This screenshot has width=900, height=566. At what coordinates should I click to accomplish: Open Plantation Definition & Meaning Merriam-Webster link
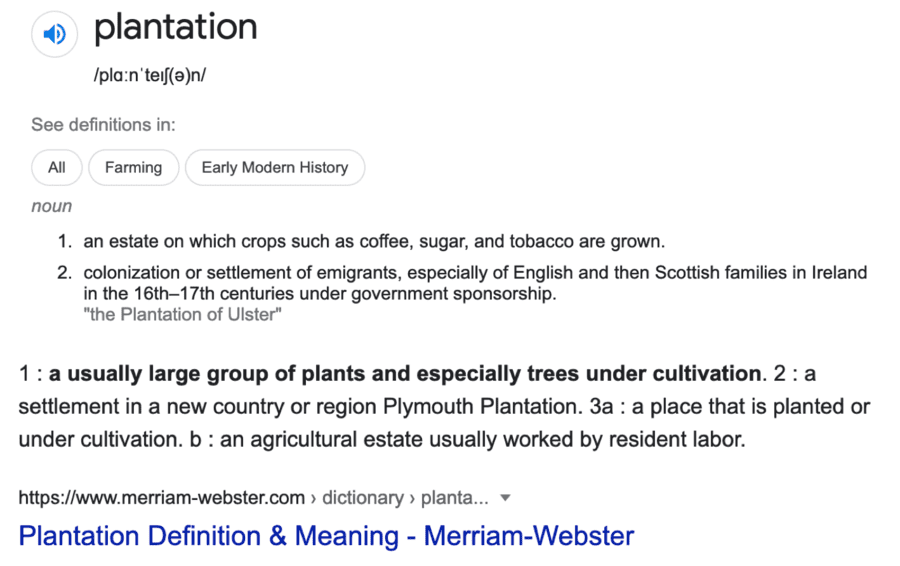[x=326, y=536]
